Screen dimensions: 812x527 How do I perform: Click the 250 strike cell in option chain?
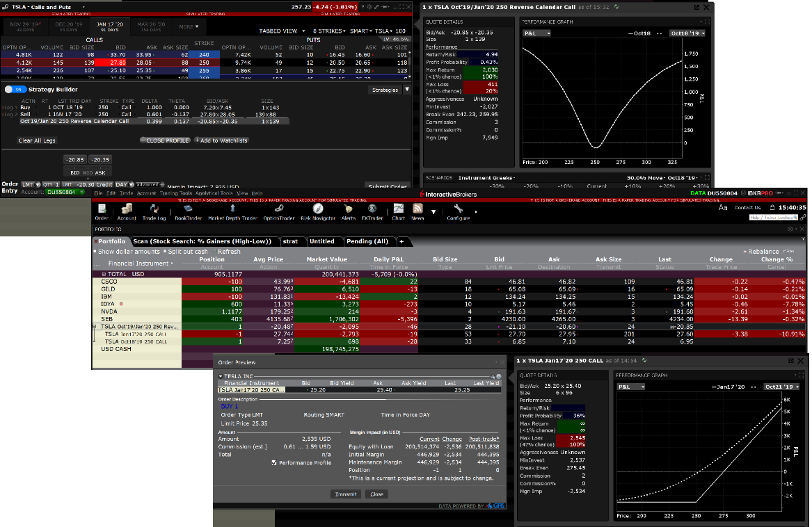point(204,63)
